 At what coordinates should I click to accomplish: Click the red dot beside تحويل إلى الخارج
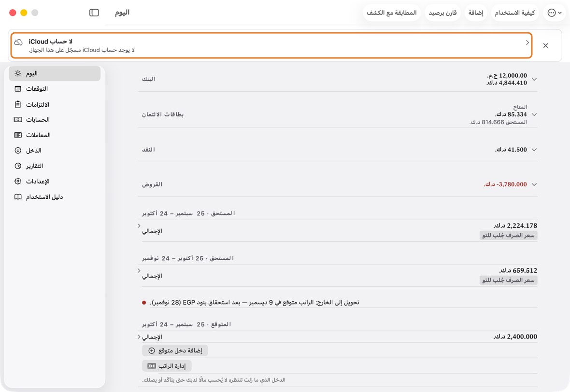pyautogui.click(x=144, y=303)
